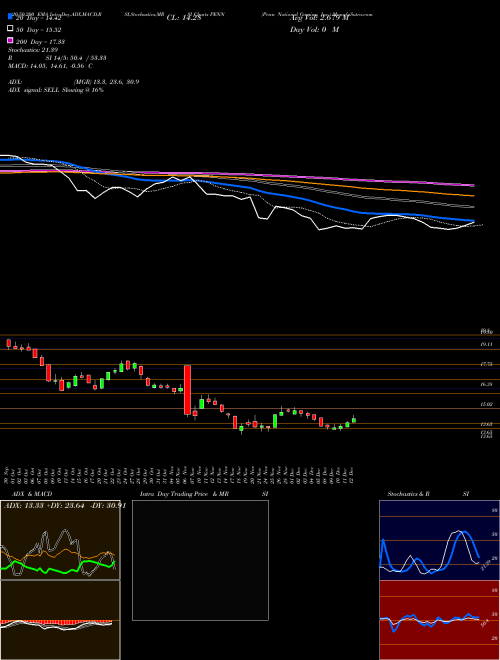
Task: Click the Stochastics & RSI panel title
Action: (428, 494)
